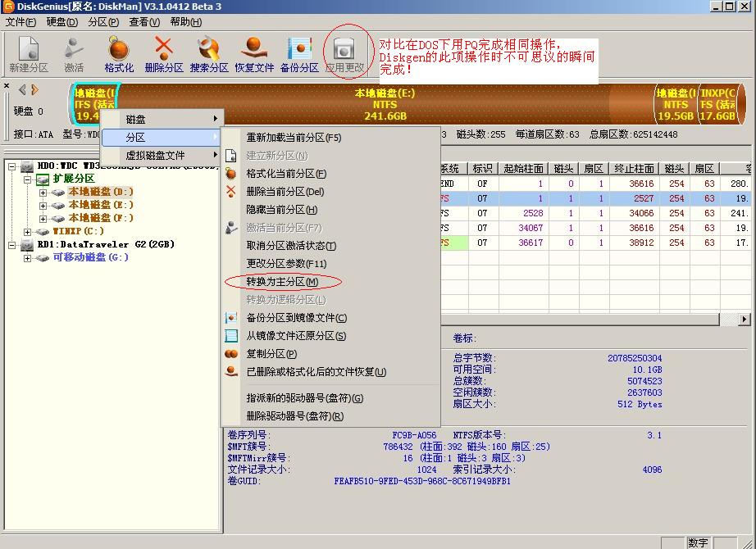Click icon beside 从镜像文件还原分区(S)
The image size is (756, 549).
coord(231,336)
